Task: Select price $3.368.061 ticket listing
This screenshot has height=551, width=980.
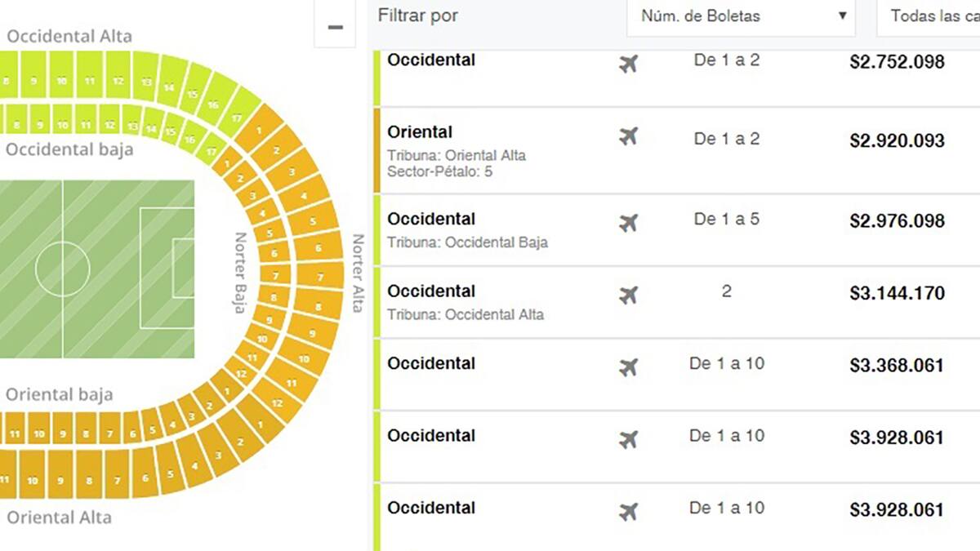Action: (897, 365)
